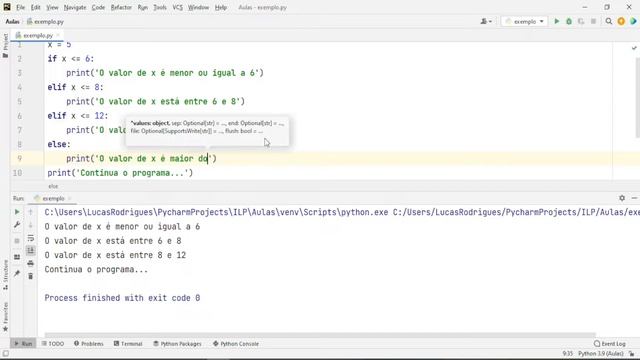
Task: Open the Favorites tool window
Action: pos(5,317)
